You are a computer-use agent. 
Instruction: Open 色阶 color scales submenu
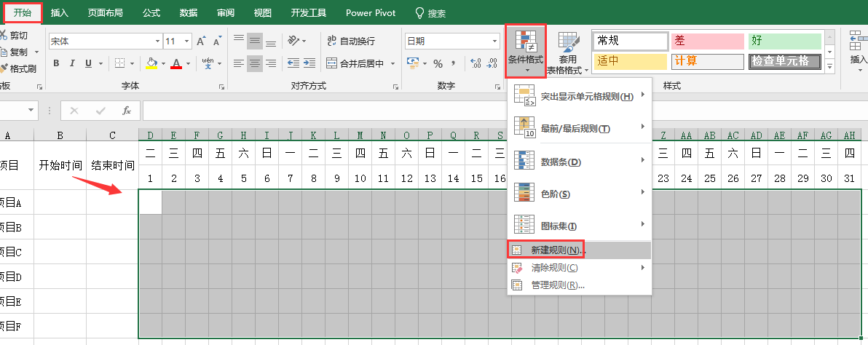pyautogui.click(x=580, y=194)
